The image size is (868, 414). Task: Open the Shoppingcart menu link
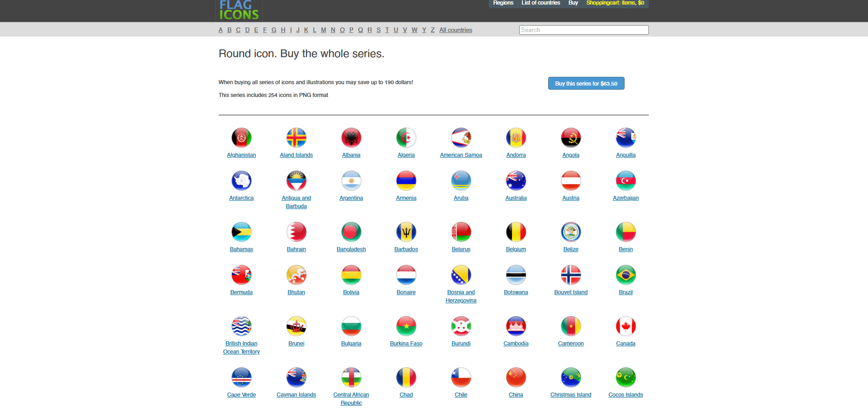615,3
